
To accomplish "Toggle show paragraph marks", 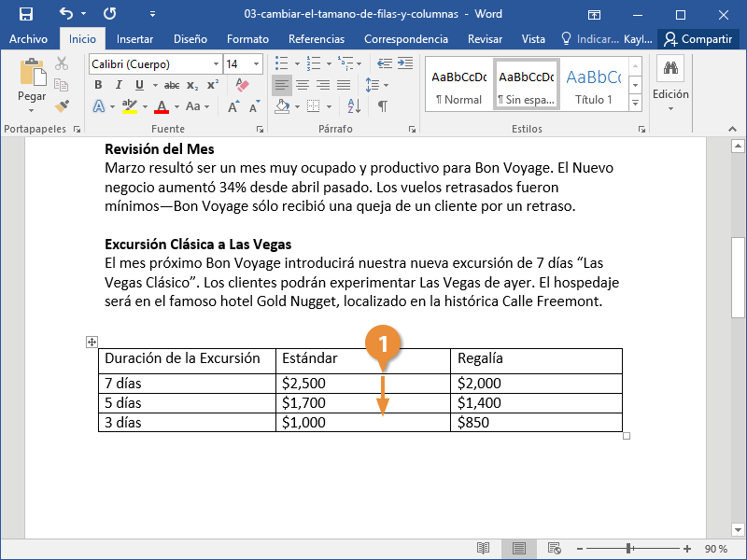I will [383, 105].
